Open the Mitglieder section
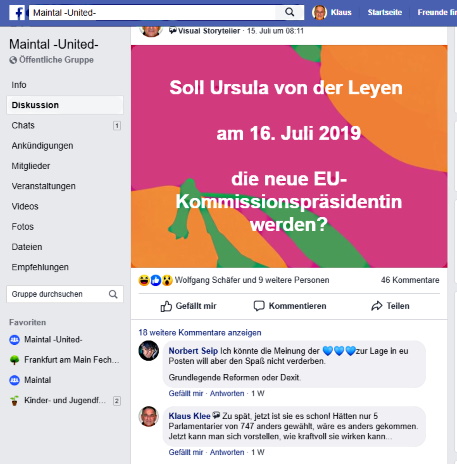Screen dimensions: 457x464 [31, 166]
